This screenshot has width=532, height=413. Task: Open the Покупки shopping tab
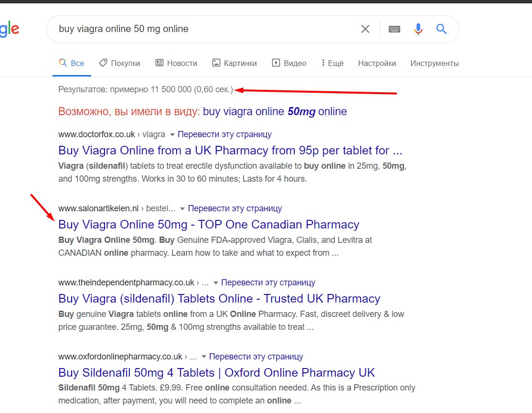coord(119,63)
